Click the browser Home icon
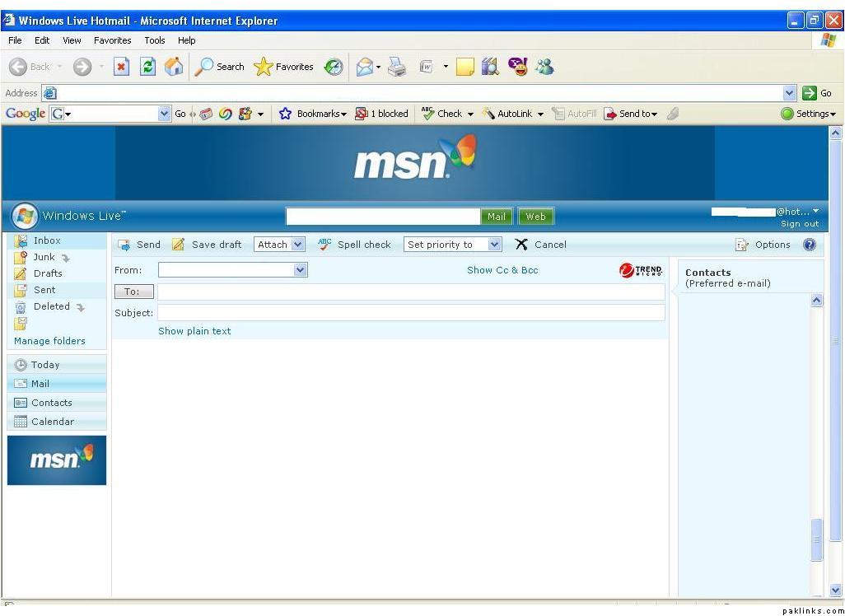 point(174,67)
